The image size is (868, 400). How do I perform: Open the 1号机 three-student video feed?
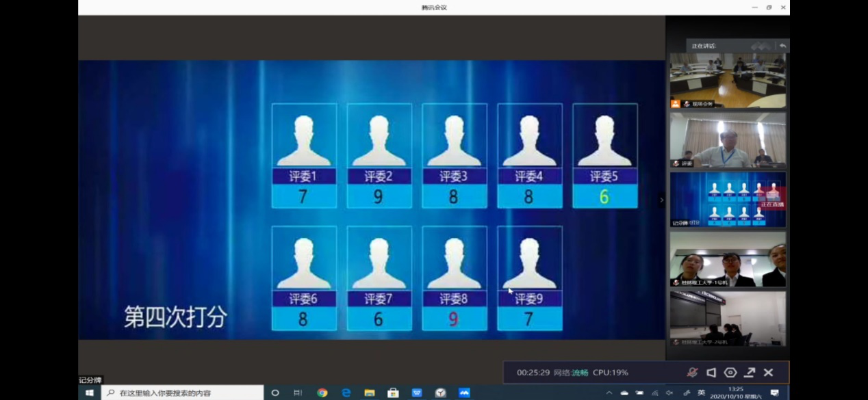(728, 259)
